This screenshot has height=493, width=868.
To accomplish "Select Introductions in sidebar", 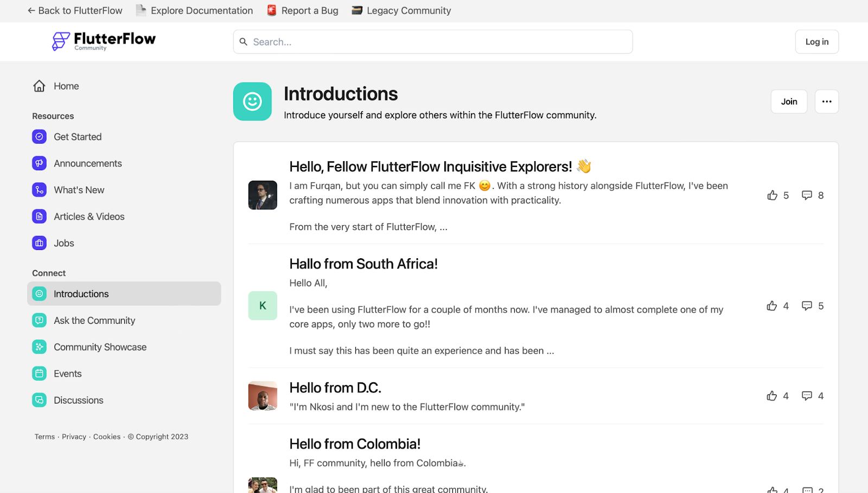I will click(x=124, y=293).
